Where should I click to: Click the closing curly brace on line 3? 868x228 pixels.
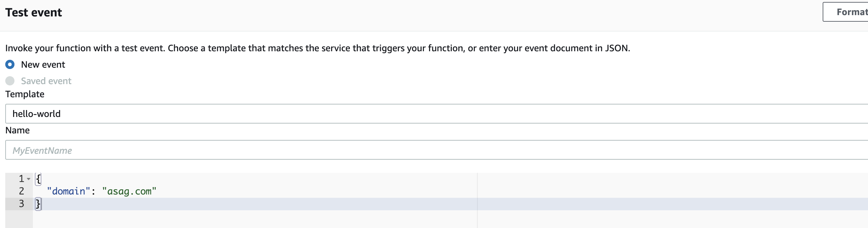click(38, 204)
